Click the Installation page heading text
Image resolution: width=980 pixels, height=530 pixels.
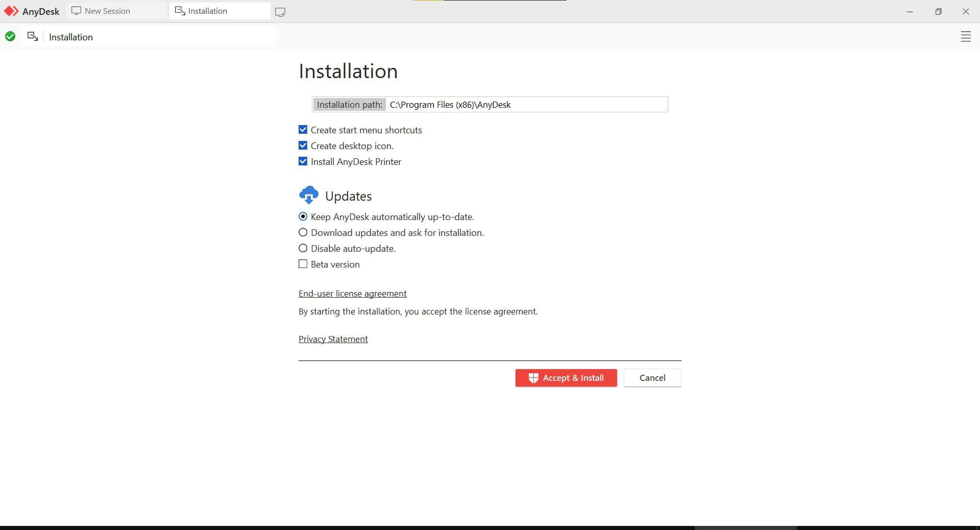348,71
